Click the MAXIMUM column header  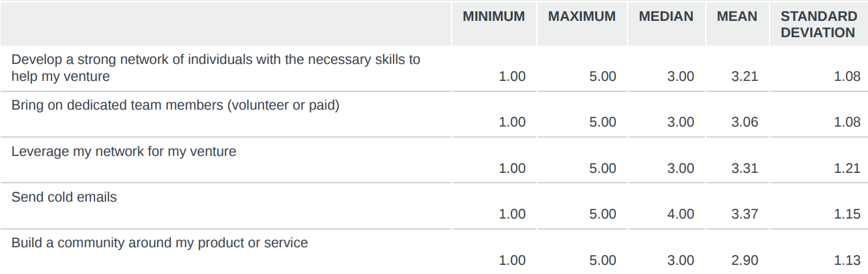[581, 17]
